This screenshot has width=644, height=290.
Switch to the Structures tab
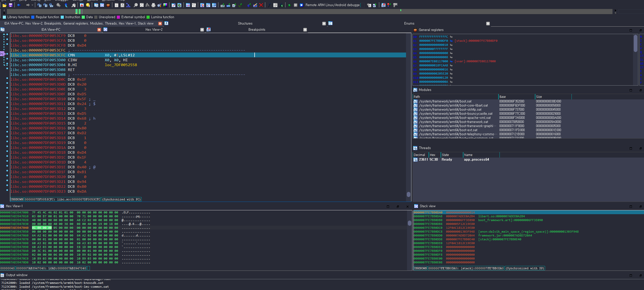[x=245, y=24]
